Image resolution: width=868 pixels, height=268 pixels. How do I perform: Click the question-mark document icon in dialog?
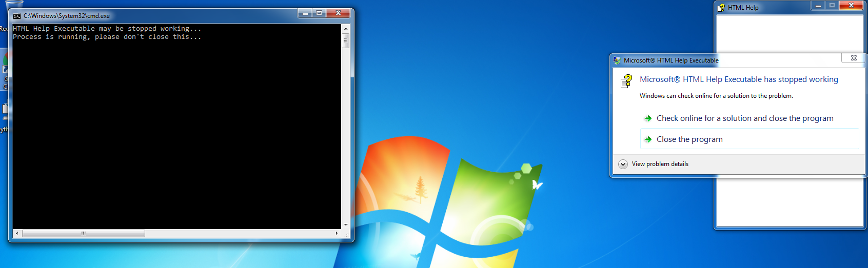click(626, 81)
